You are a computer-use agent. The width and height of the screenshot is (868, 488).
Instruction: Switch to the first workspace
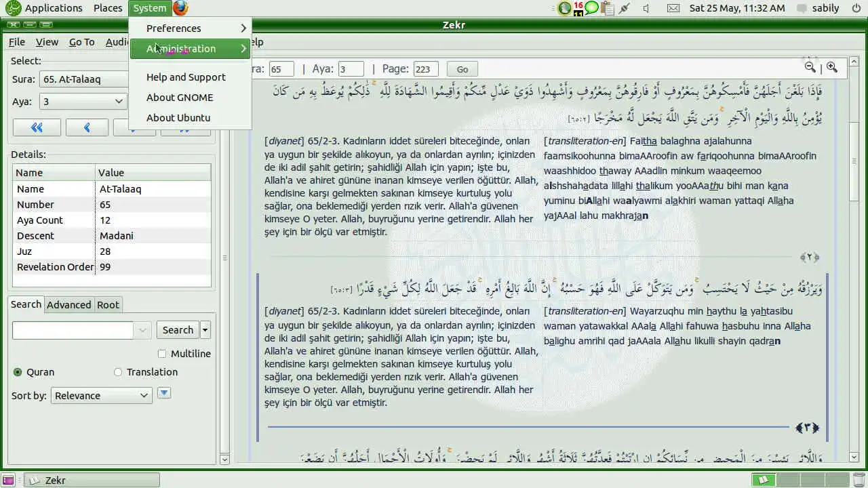[763, 480]
